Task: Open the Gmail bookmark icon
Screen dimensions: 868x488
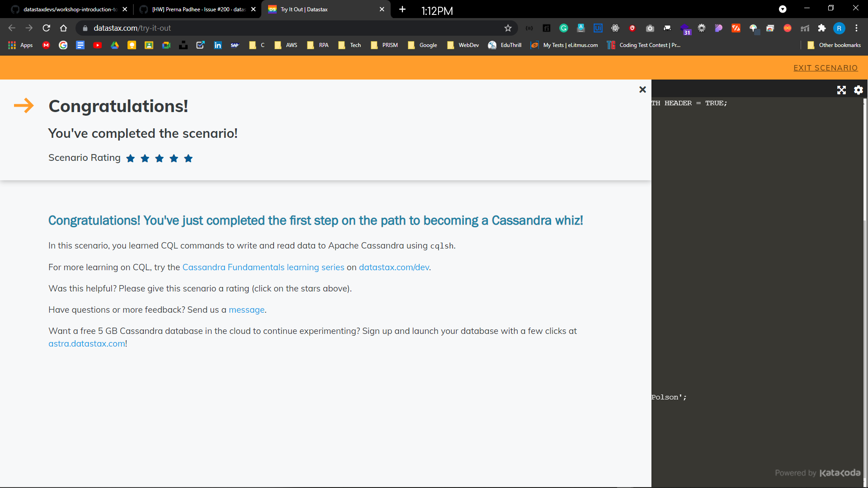Action: click(x=46, y=45)
